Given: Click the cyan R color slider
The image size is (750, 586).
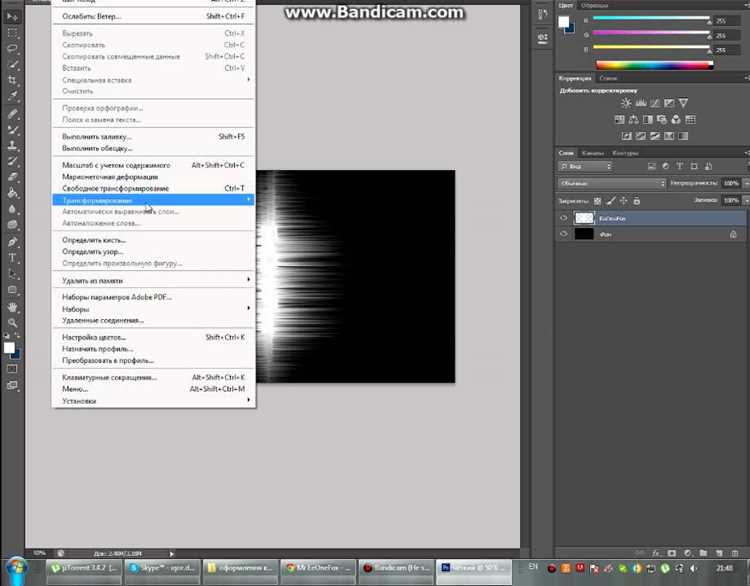Looking at the screenshot, I should point(651,18).
